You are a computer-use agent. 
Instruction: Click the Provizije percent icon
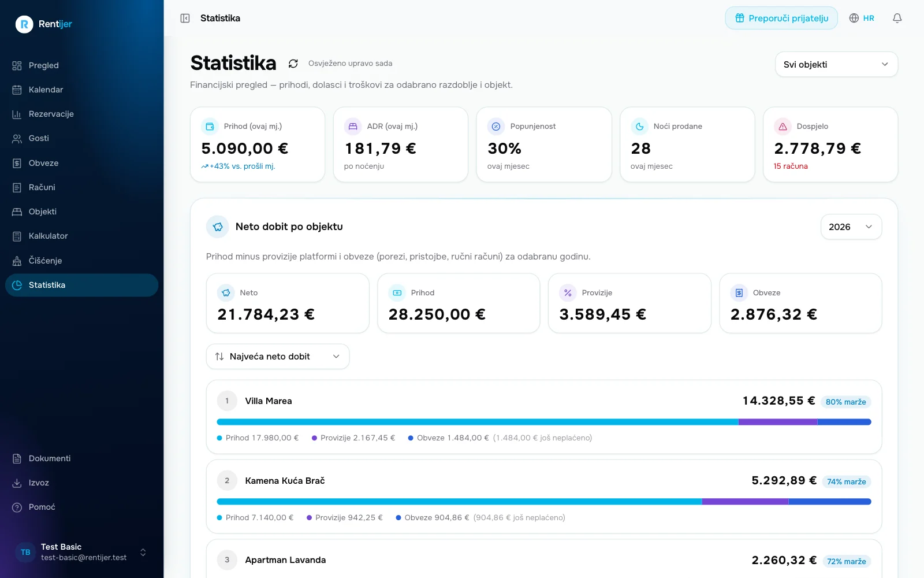[x=568, y=293]
